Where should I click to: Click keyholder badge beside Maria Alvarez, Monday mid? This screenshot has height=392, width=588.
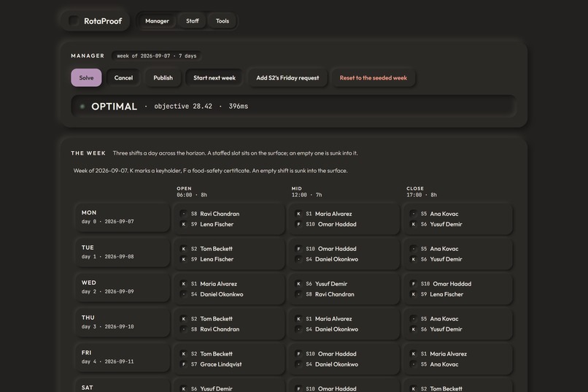pyautogui.click(x=298, y=214)
